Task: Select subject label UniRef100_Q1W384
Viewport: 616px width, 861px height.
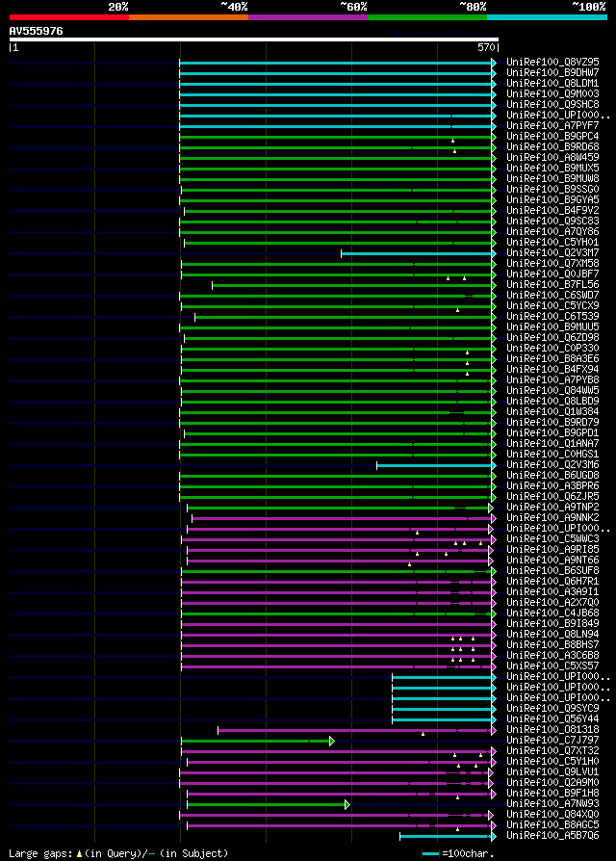Action: (552, 412)
